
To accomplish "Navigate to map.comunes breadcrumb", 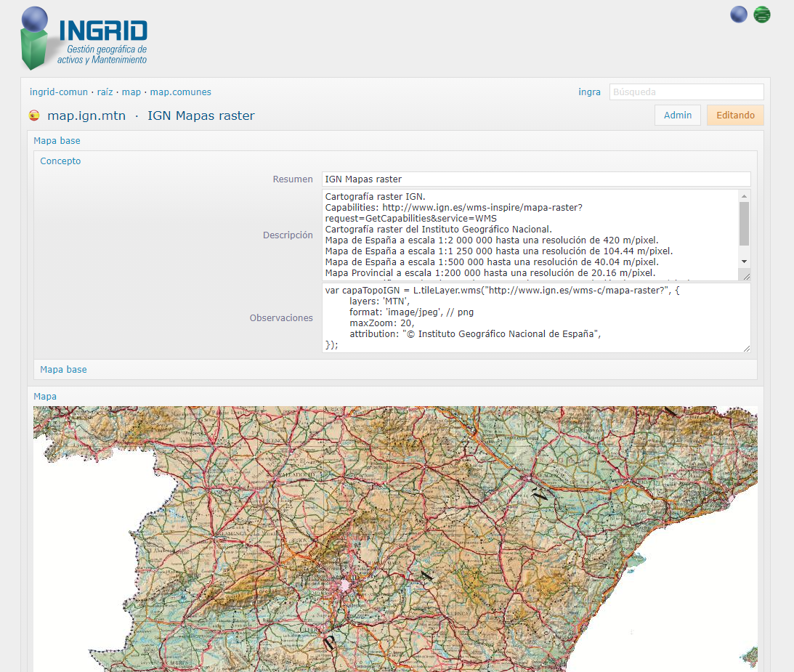I will 180,92.
